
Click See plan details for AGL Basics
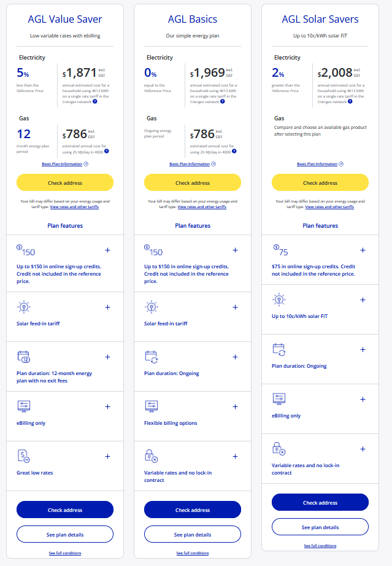193,535
